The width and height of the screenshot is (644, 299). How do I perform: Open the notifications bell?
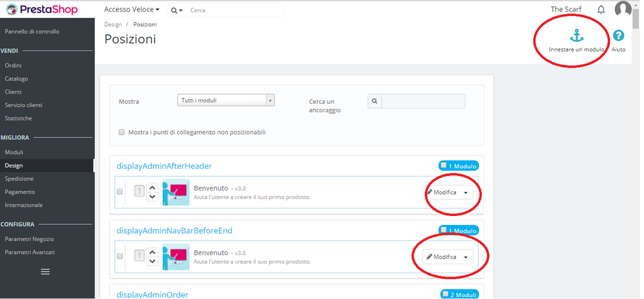tap(601, 10)
